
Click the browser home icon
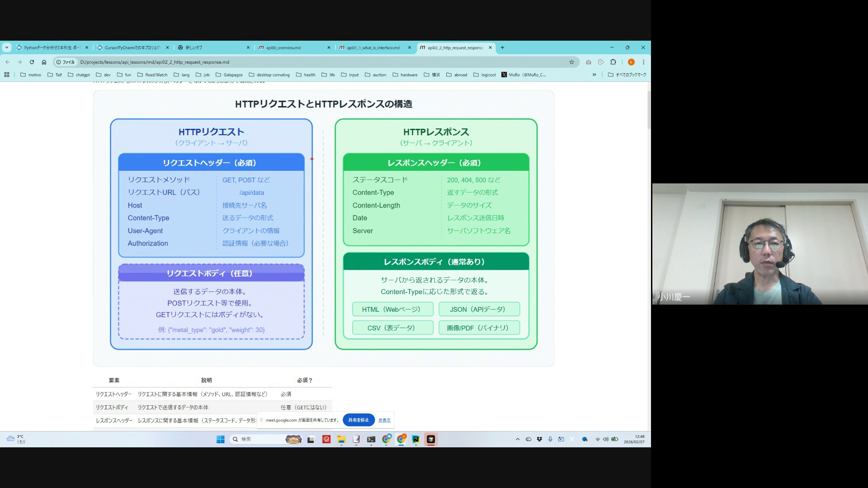click(44, 62)
